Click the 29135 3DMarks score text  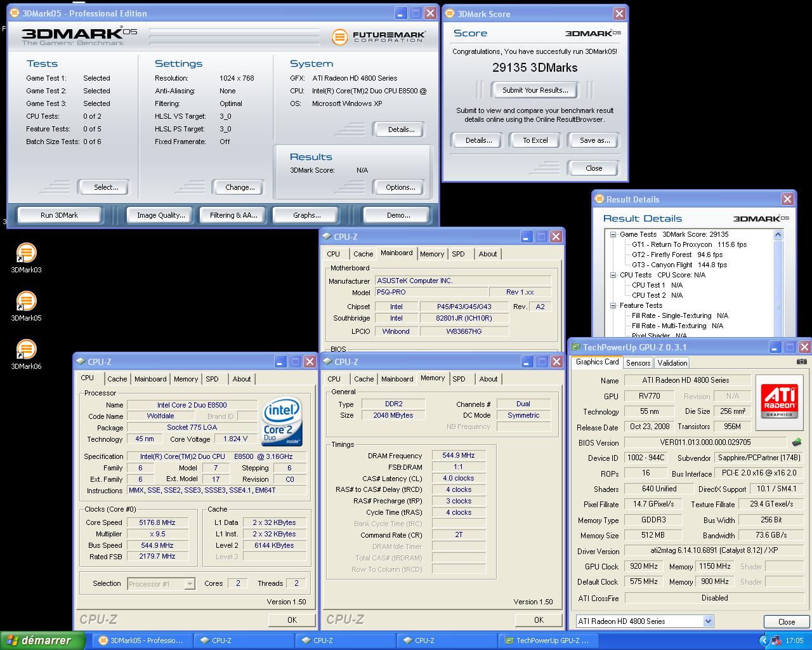click(x=535, y=67)
